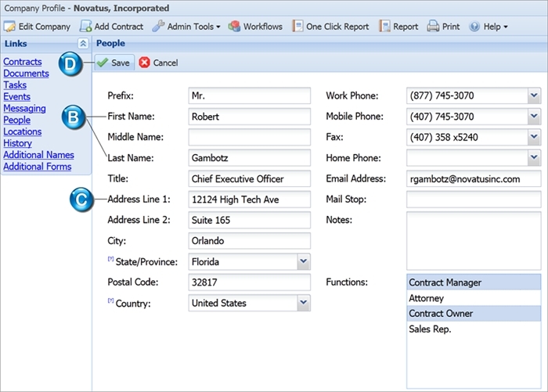
Task: Click the empty Middle Name field
Action: click(249, 137)
